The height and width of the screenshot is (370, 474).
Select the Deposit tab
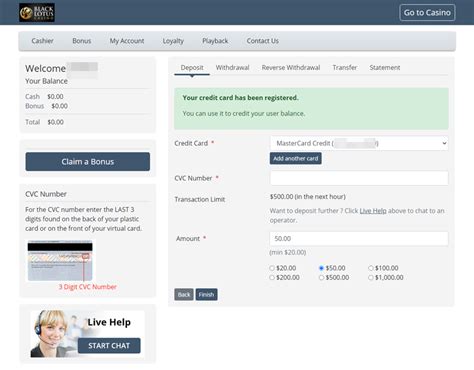(x=192, y=68)
